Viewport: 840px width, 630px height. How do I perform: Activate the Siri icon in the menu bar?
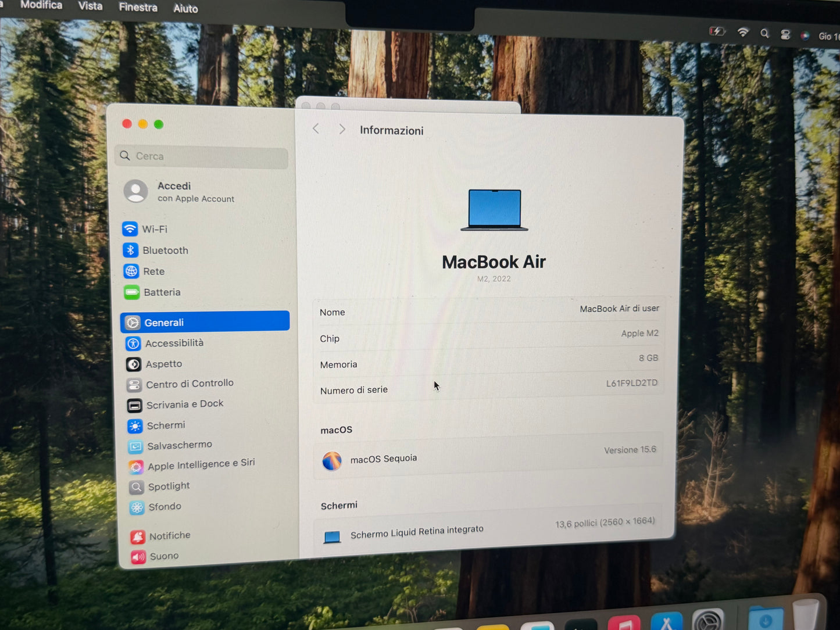click(805, 35)
